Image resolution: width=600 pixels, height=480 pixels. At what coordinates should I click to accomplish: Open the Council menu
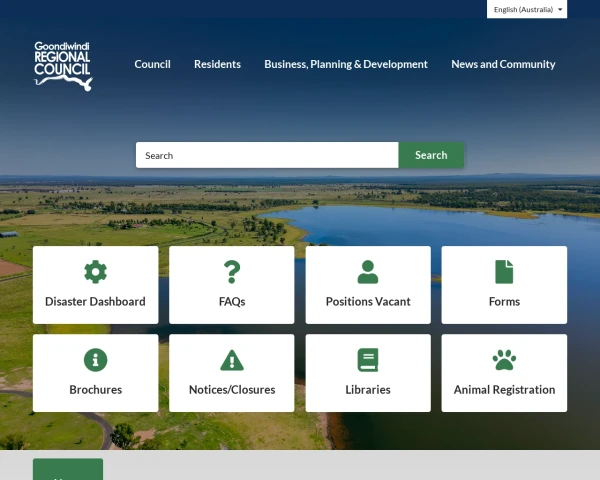pos(152,64)
